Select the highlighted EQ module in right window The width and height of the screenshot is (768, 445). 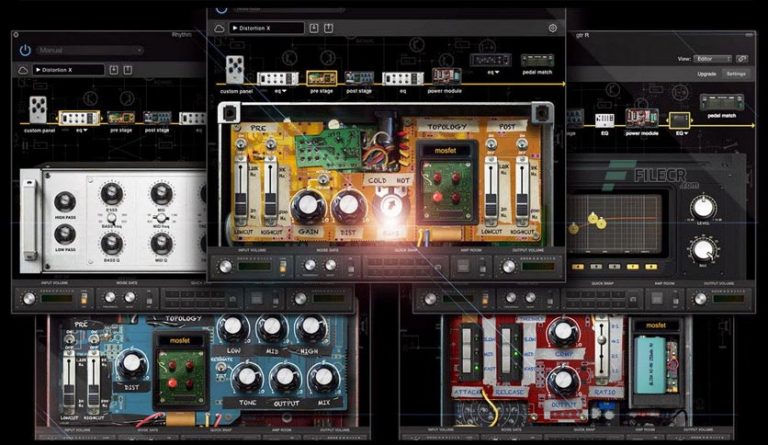coord(679,120)
